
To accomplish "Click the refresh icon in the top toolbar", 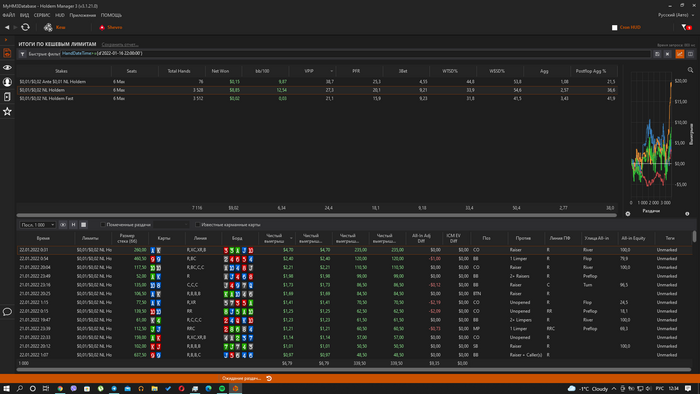I will click(25, 27).
